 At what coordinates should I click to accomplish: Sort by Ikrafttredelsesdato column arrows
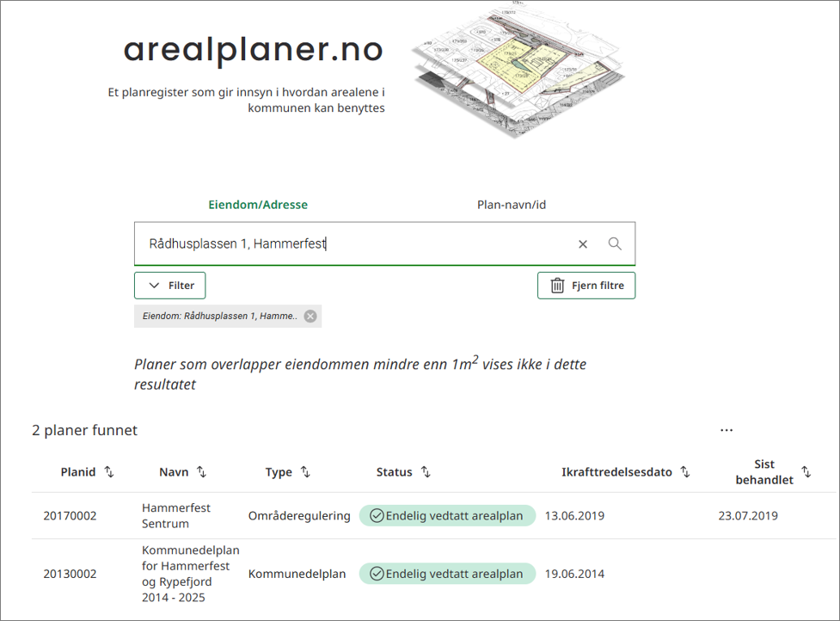685,471
